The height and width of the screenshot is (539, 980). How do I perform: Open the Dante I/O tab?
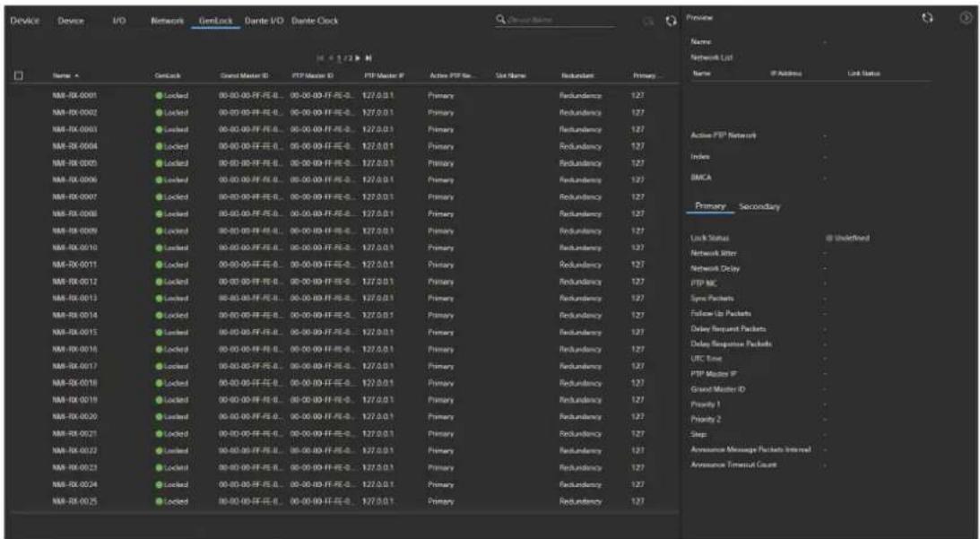click(265, 21)
